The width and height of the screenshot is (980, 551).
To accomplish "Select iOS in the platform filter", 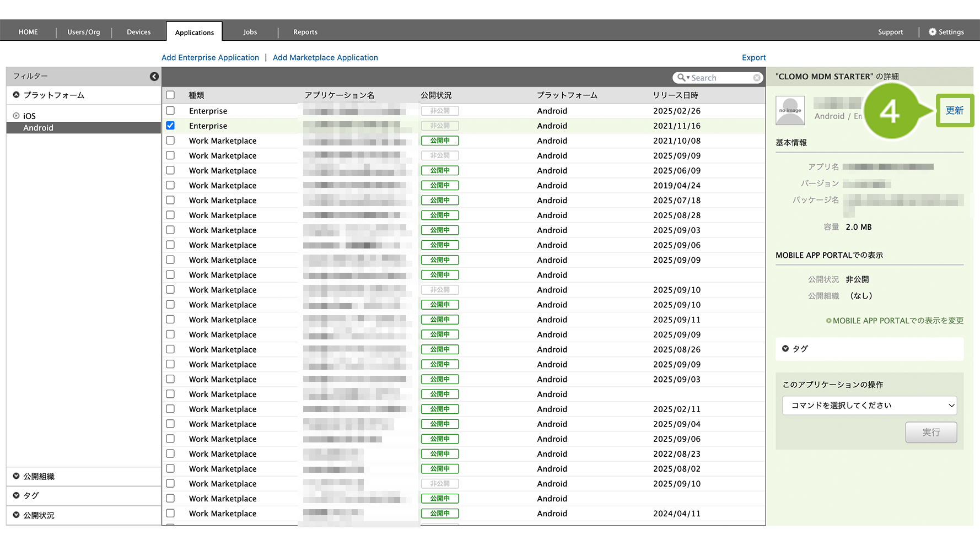I will tap(29, 116).
